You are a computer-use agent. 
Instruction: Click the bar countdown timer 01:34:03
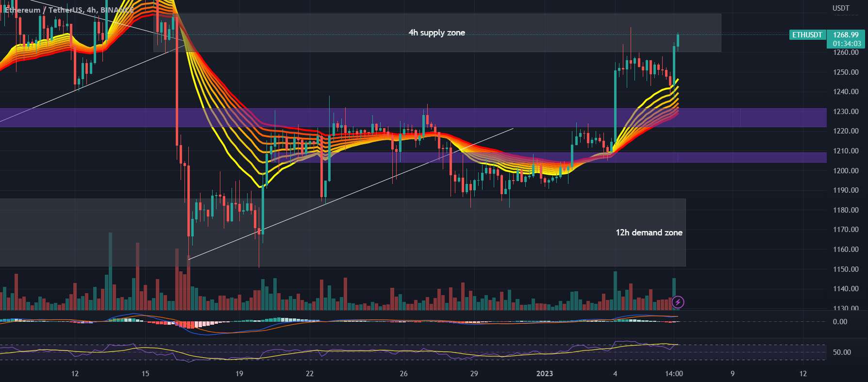pyautogui.click(x=846, y=44)
